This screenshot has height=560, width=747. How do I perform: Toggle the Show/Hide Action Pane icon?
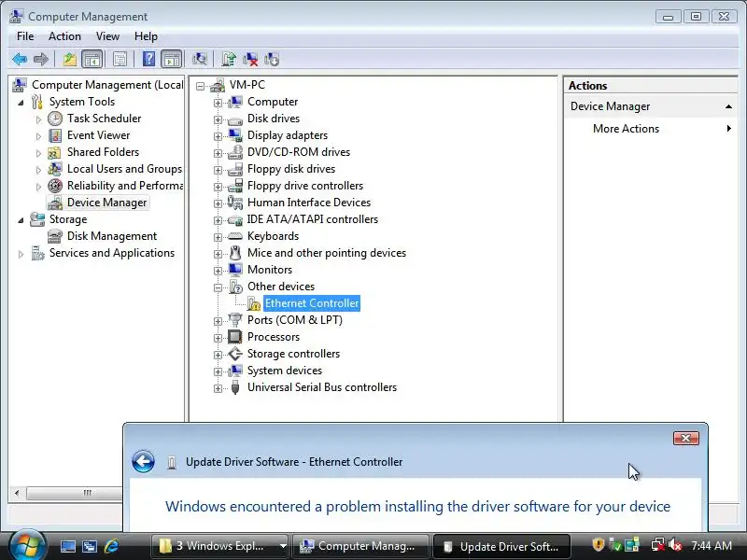pyautogui.click(x=172, y=60)
